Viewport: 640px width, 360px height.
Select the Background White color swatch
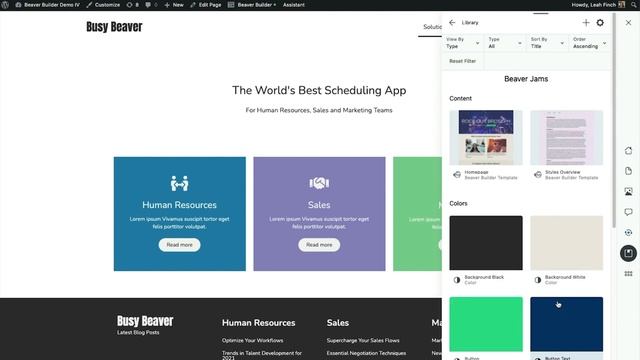[567, 243]
